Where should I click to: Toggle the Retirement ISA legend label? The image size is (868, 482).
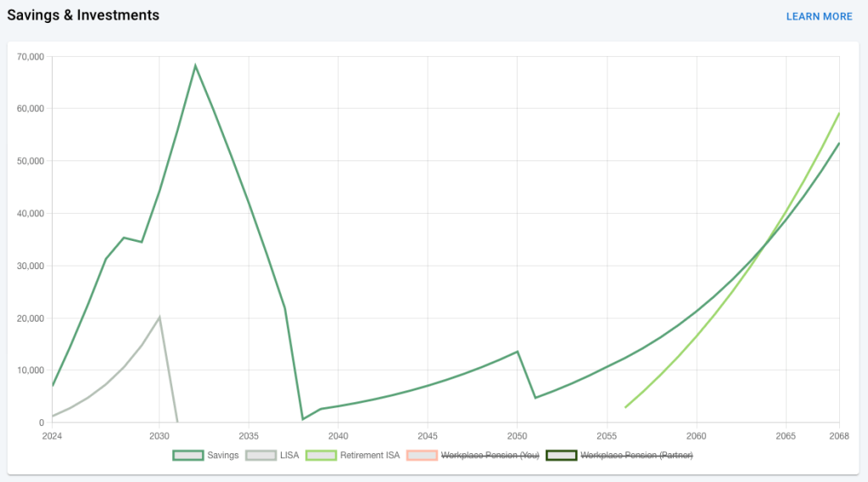click(x=370, y=456)
